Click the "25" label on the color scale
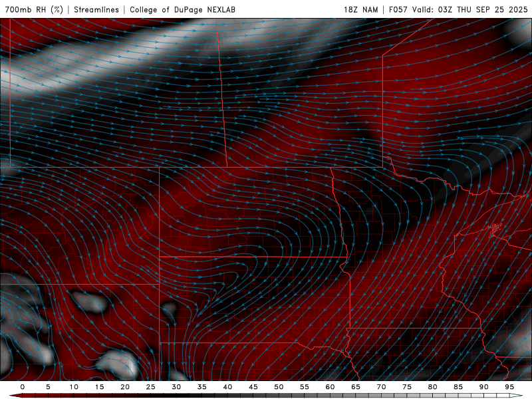Image resolution: width=532 pixels, height=399 pixels. click(x=151, y=387)
